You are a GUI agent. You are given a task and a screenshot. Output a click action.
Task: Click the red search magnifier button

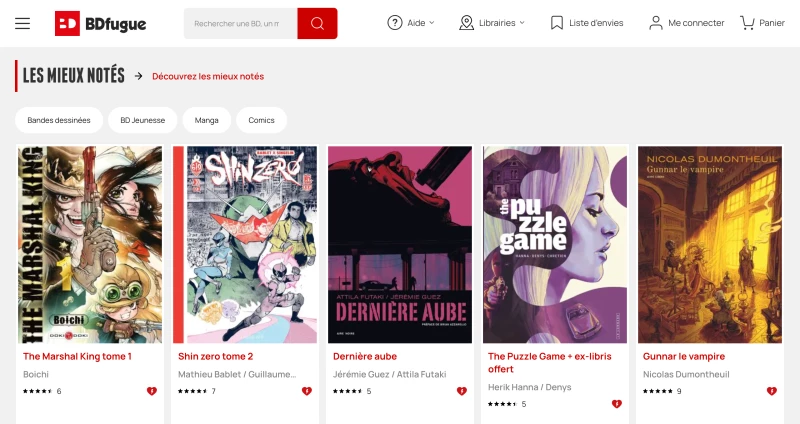tap(317, 23)
